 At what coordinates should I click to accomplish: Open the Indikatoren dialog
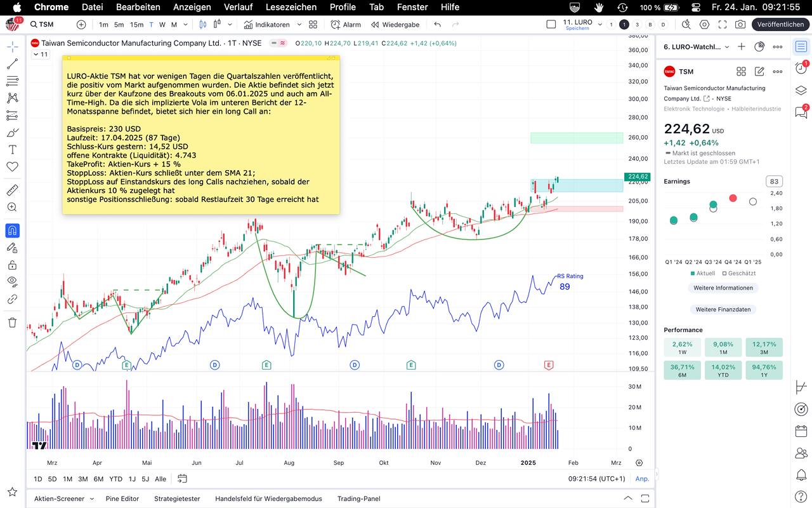click(x=266, y=25)
